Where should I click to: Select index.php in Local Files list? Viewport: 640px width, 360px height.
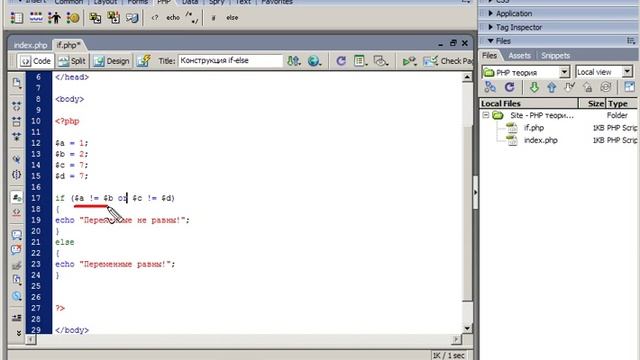coord(540,140)
